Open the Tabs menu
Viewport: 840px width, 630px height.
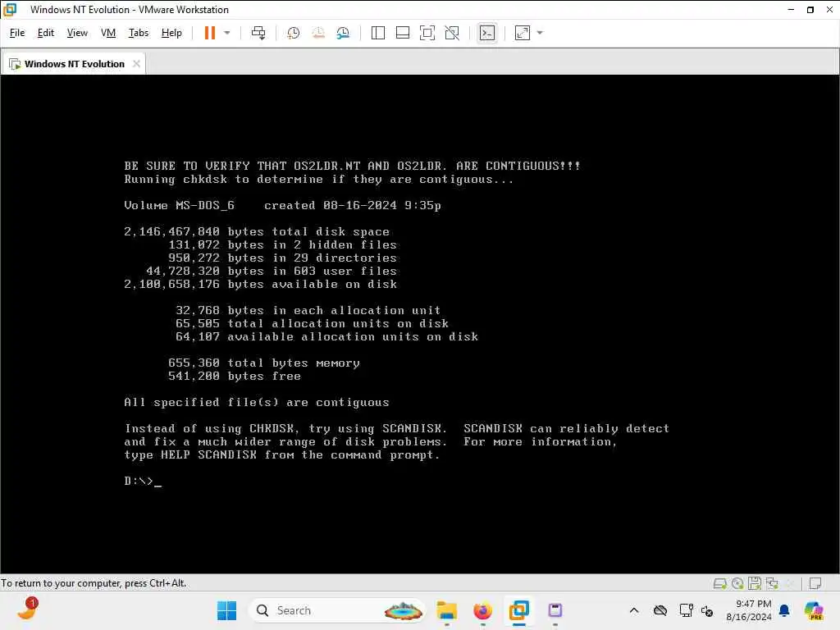[138, 33]
